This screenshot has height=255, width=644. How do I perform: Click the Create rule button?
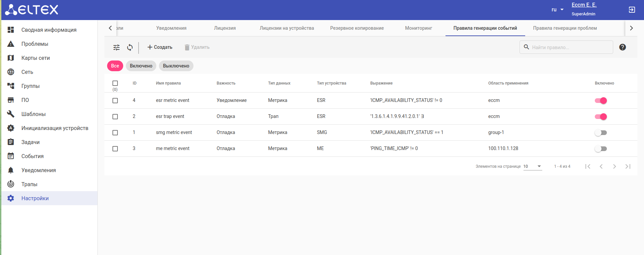pos(160,47)
